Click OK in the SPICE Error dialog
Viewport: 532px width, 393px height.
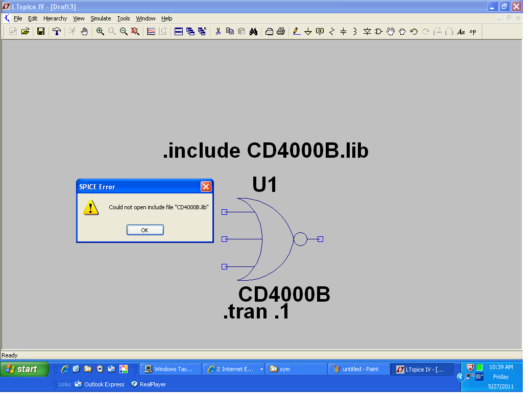tap(145, 230)
